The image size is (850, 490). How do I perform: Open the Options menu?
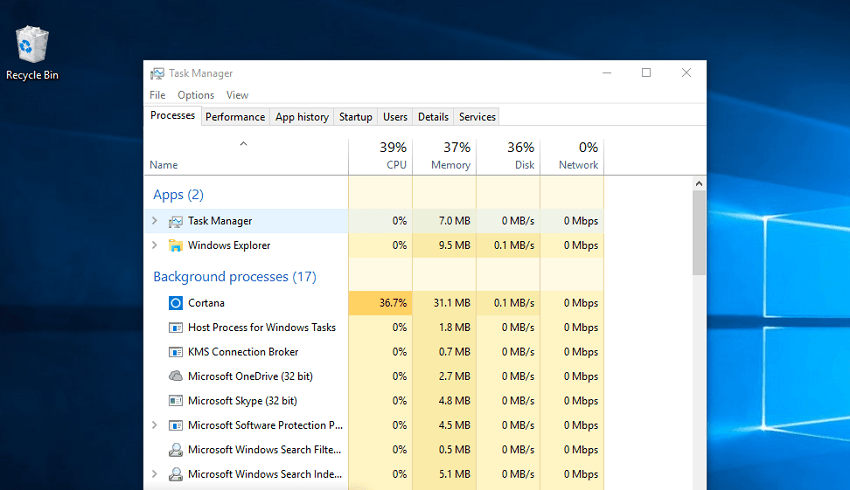(196, 95)
